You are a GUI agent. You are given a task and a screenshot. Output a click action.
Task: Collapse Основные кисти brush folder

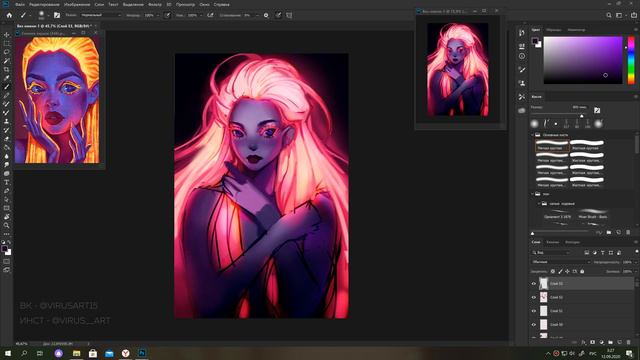pos(533,135)
